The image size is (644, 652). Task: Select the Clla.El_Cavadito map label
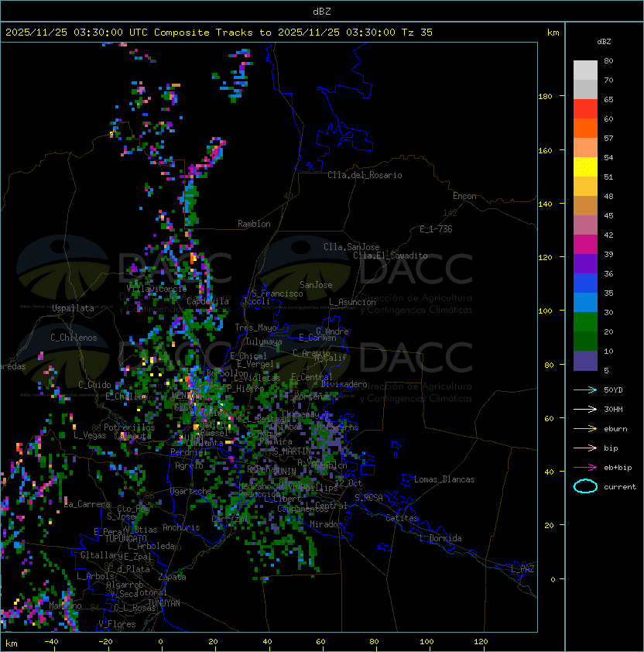tap(390, 256)
